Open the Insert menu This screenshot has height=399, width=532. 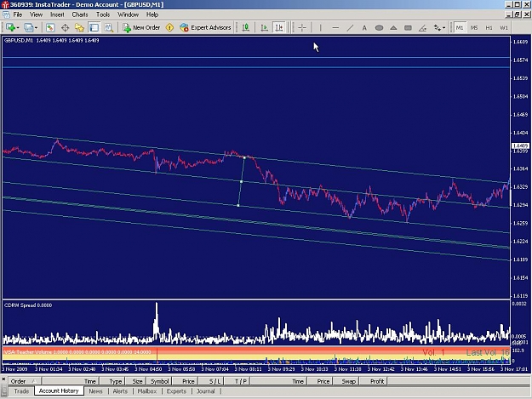click(57, 14)
